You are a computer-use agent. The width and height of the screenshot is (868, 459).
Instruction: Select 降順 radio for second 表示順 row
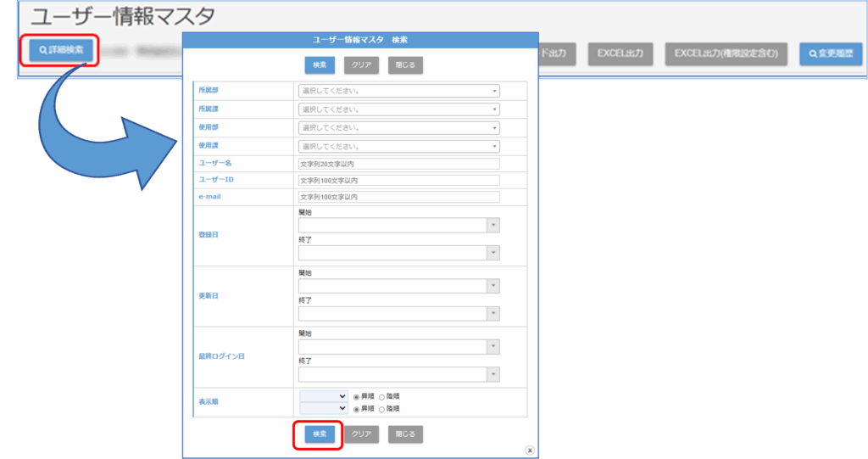[x=381, y=408]
